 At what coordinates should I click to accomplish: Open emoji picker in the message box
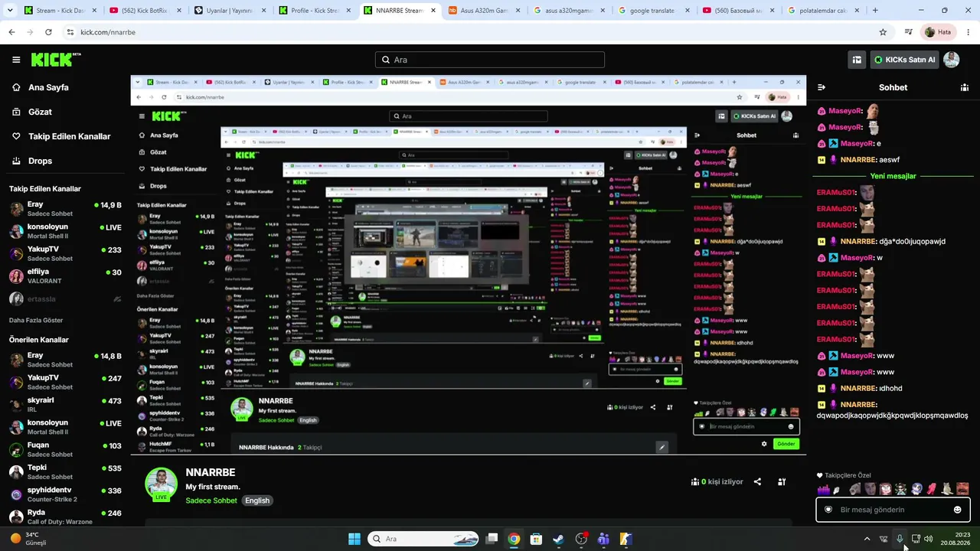pos(957,510)
